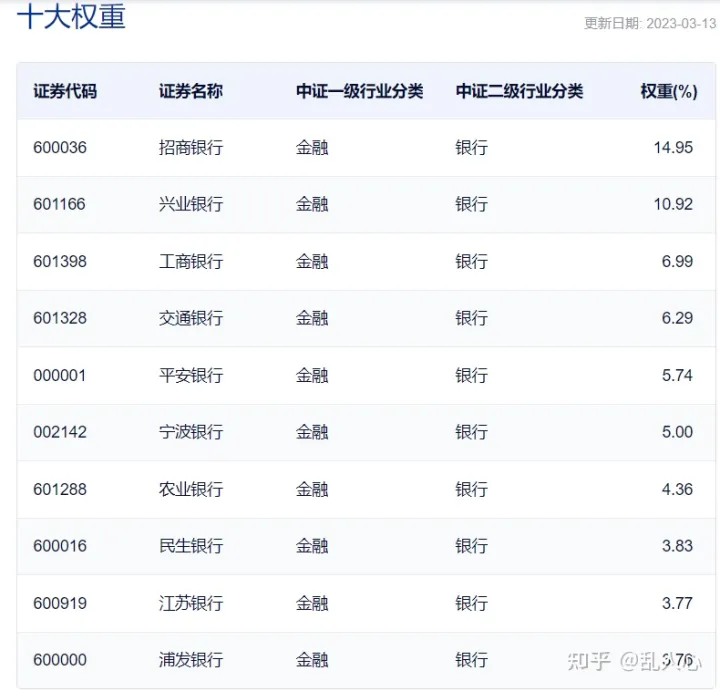
Task: Click 金融 in the 浦发银行 row
Action: [312, 660]
